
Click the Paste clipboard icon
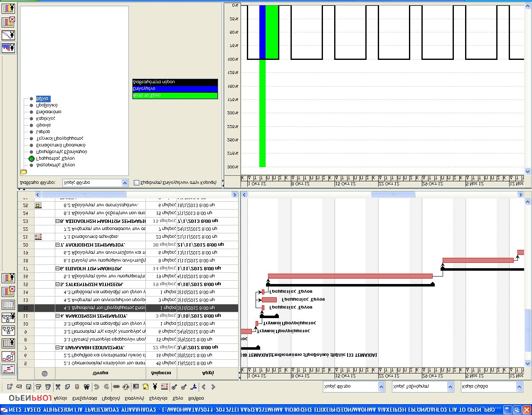click(x=77, y=387)
